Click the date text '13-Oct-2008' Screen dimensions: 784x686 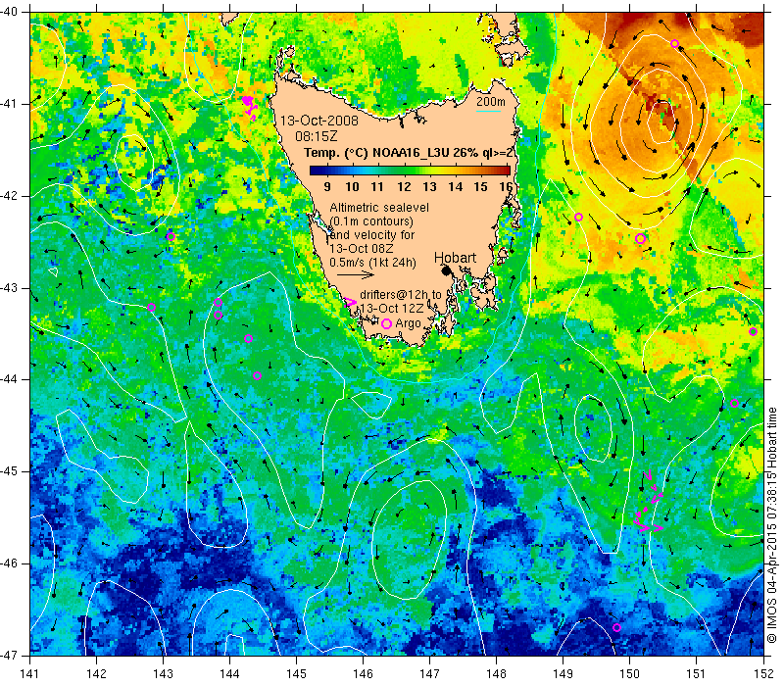319,121
